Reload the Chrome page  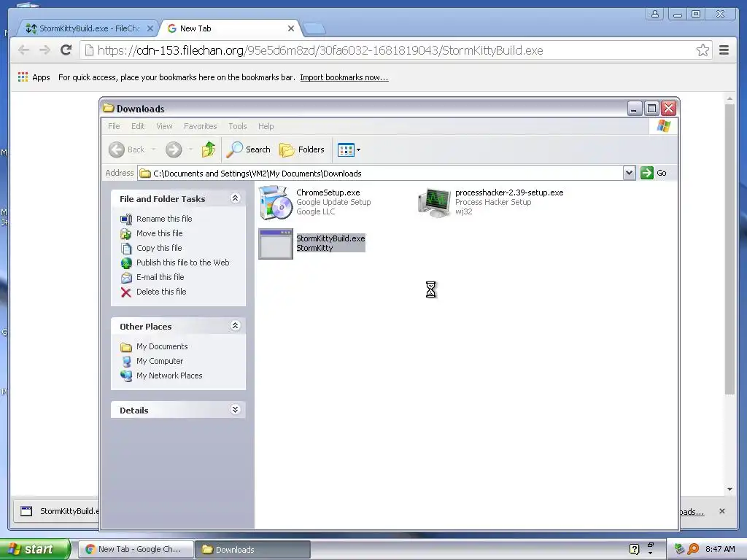point(66,50)
